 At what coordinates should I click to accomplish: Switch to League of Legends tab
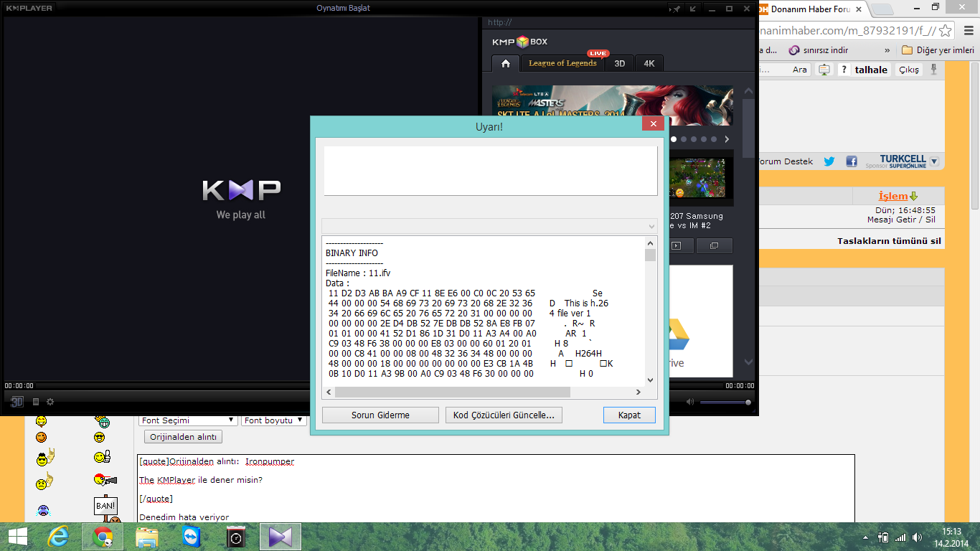(x=562, y=63)
